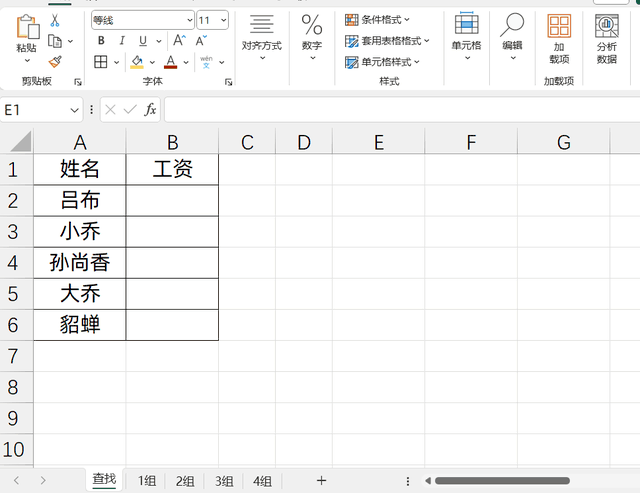Apply the yellow fill color bucket
The width and height of the screenshot is (640, 493).
(x=137, y=62)
